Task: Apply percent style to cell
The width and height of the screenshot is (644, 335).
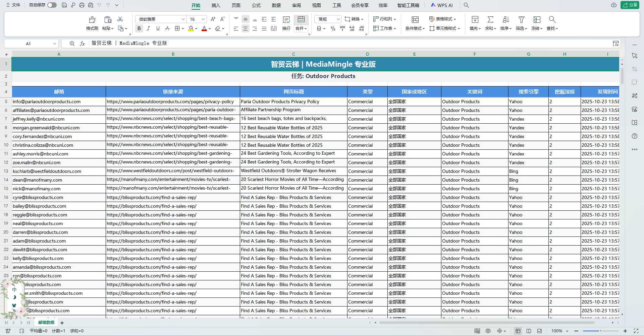Action: coord(333,28)
